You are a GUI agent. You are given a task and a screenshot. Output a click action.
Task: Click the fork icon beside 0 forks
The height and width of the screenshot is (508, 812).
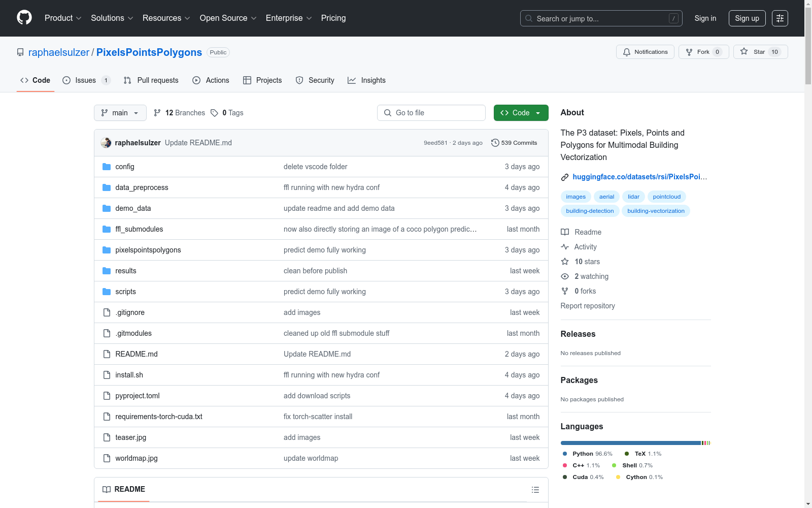pos(565,291)
